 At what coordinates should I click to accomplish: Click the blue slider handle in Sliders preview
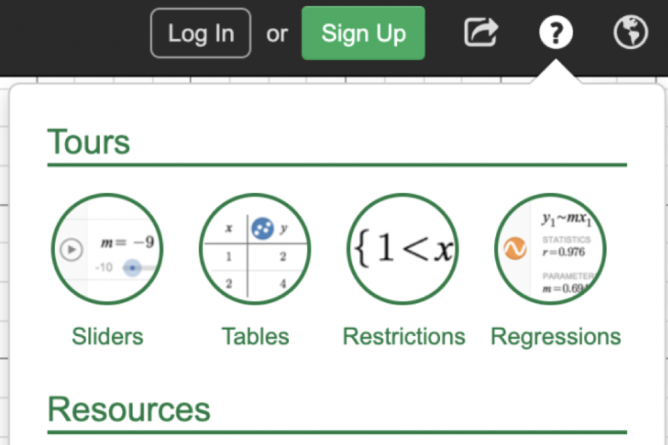click(132, 269)
